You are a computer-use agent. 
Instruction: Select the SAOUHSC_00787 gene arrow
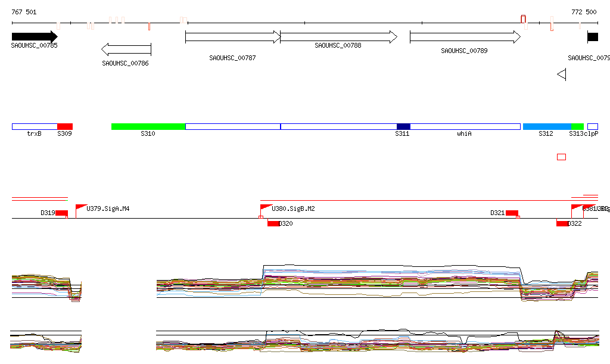click(x=232, y=37)
